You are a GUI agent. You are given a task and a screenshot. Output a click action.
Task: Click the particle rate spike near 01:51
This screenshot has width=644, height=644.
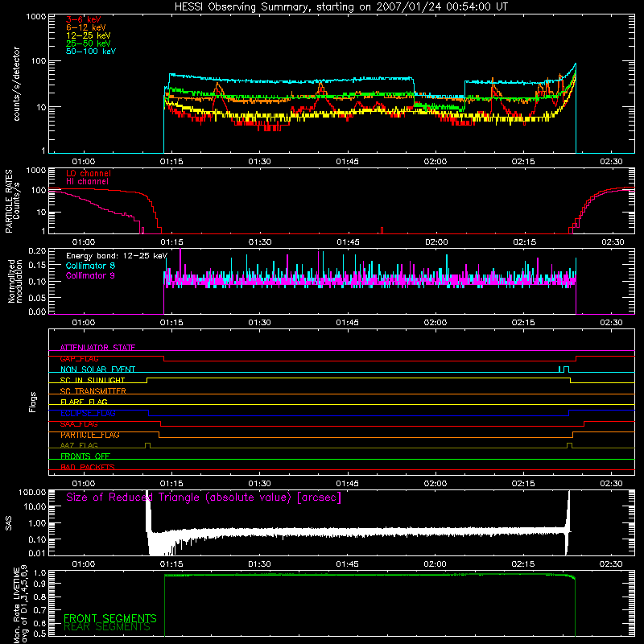pos(382,230)
